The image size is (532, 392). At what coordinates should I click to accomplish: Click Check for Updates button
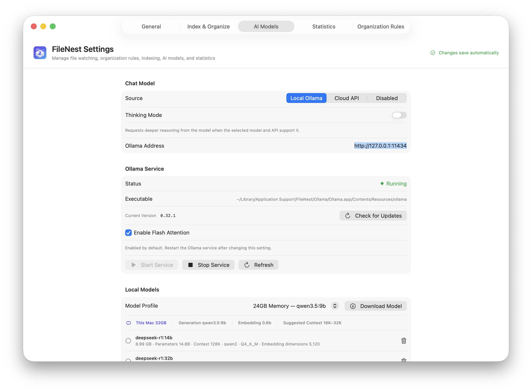tap(373, 216)
